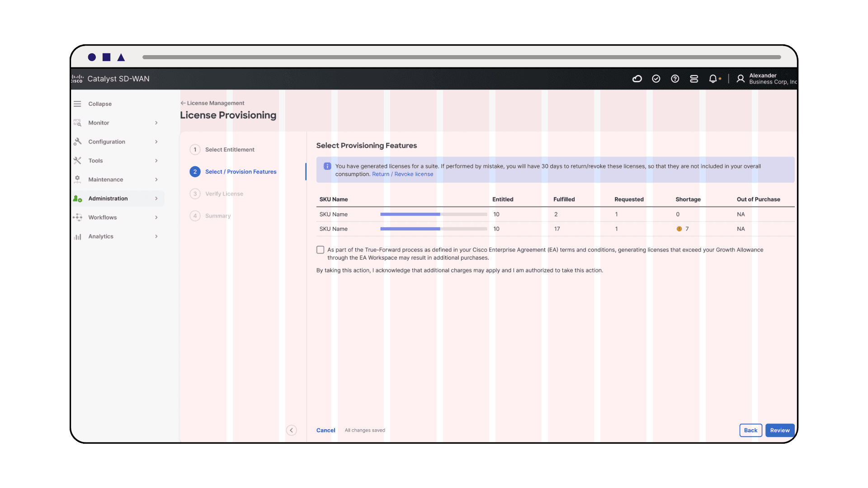This screenshot has width=868, height=488.
Task: Click the Shortage column header
Action: pyautogui.click(x=688, y=200)
